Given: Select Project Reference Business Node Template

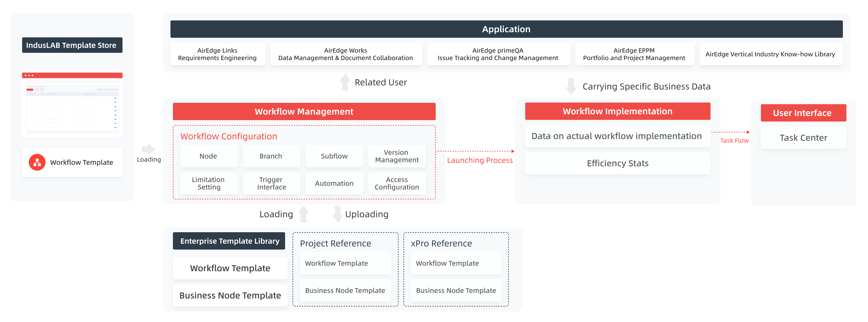Looking at the screenshot, I should click(345, 290).
